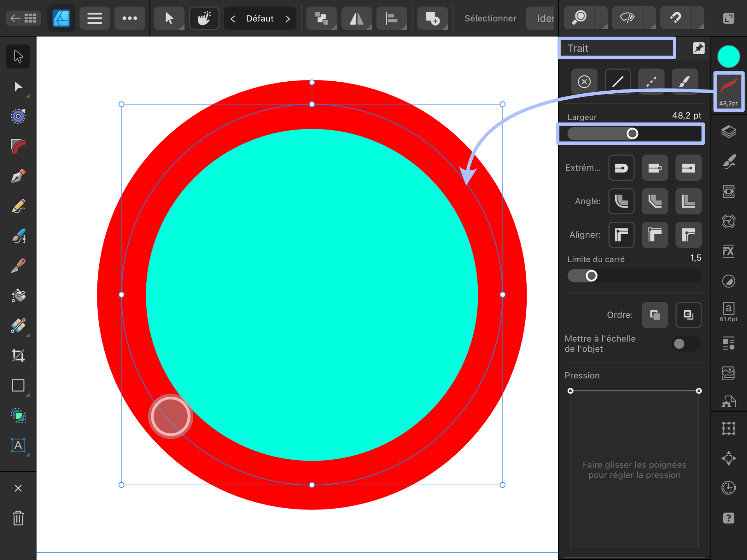The width and height of the screenshot is (747, 560).
Task: Open the Designer persona icon
Action: pyautogui.click(x=61, y=18)
